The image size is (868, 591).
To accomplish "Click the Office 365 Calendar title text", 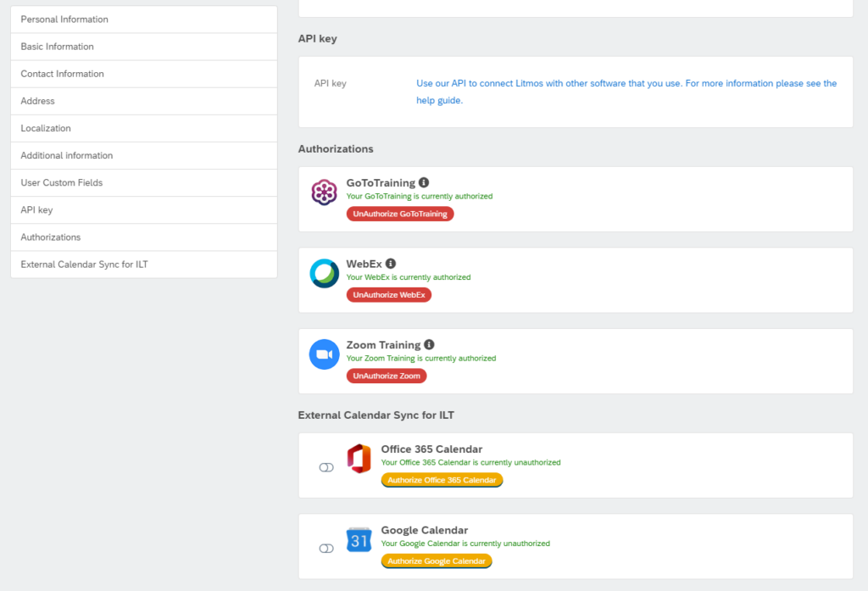I will (x=431, y=449).
